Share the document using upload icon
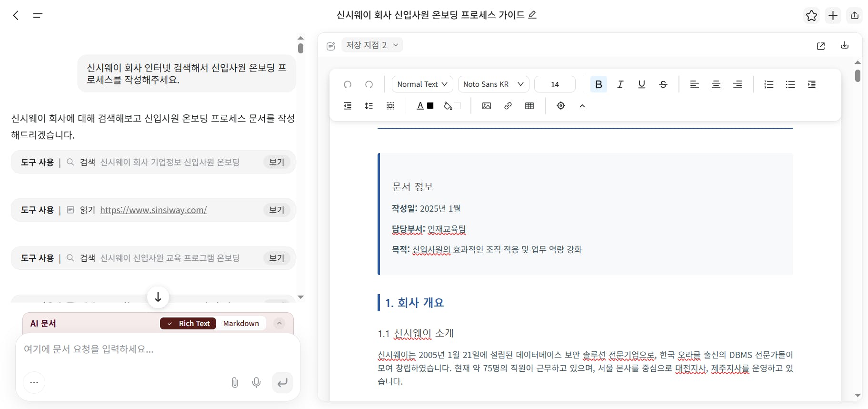This screenshot has height=409, width=868. pyautogui.click(x=855, y=15)
